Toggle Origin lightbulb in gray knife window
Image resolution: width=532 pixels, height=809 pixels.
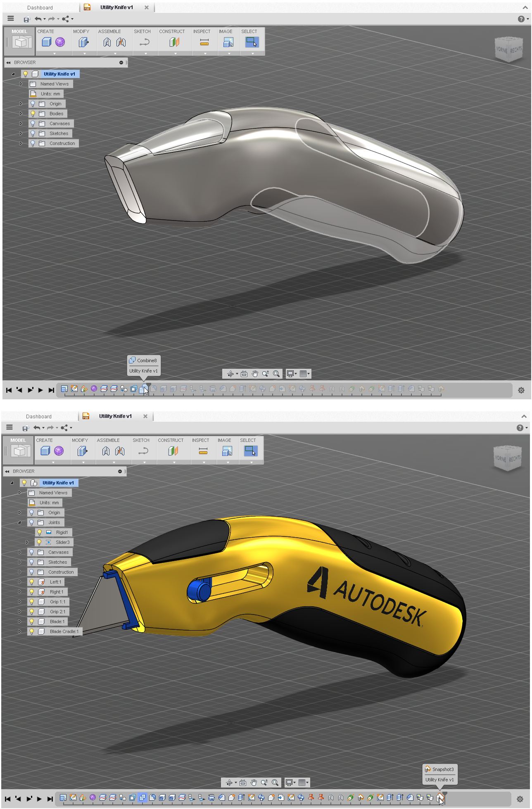[33, 104]
